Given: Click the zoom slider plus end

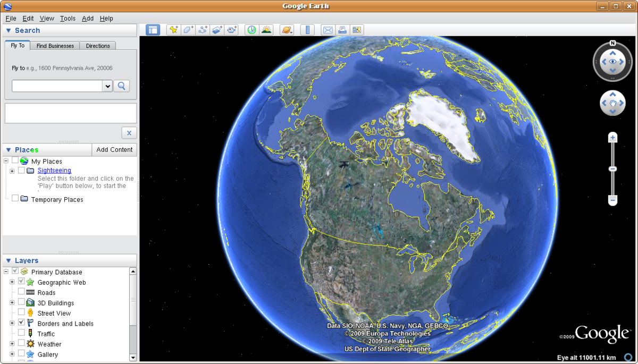Looking at the screenshot, I should (x=612, y=138).
